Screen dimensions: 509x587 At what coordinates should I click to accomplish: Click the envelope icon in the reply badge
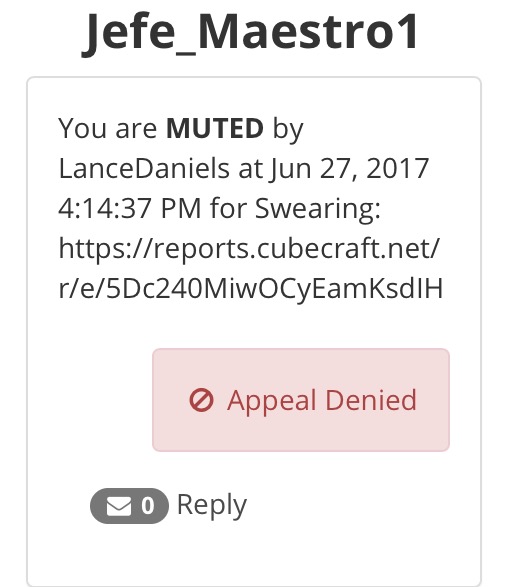pyautogui.click(x=119, y=506)
